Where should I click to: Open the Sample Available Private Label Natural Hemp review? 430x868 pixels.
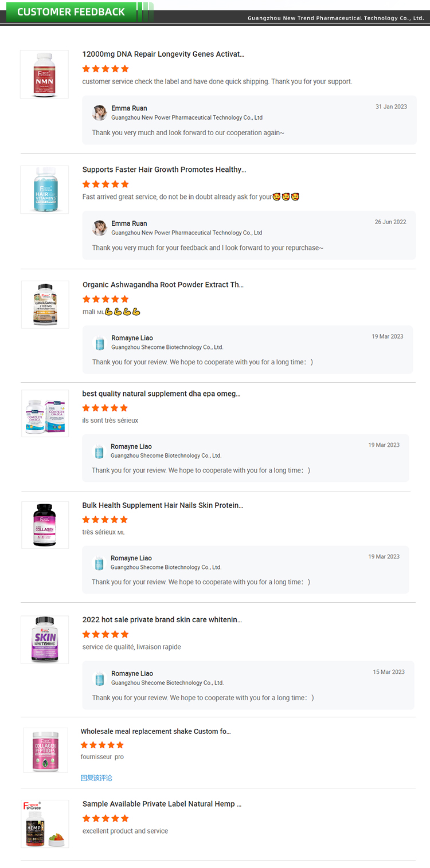coord(162,803)
